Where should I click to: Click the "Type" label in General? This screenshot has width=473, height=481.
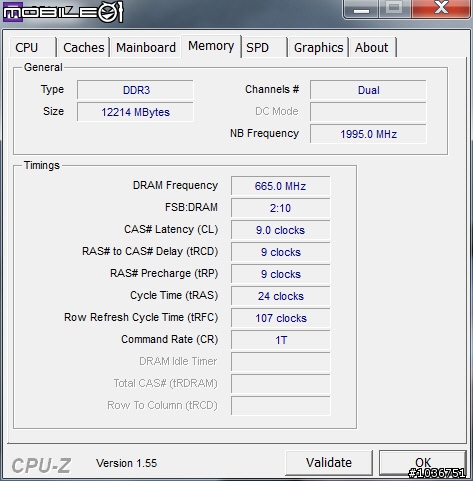[x=52, y=89]
